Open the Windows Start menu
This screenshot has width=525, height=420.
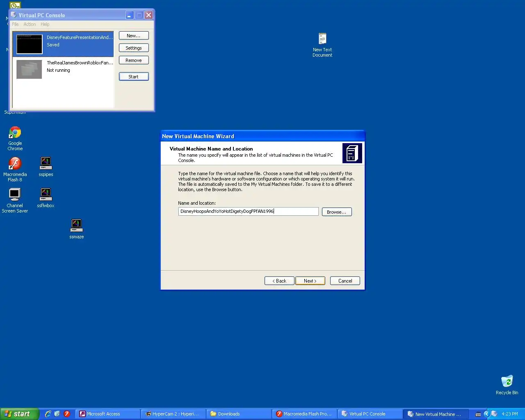coord(20,414)
